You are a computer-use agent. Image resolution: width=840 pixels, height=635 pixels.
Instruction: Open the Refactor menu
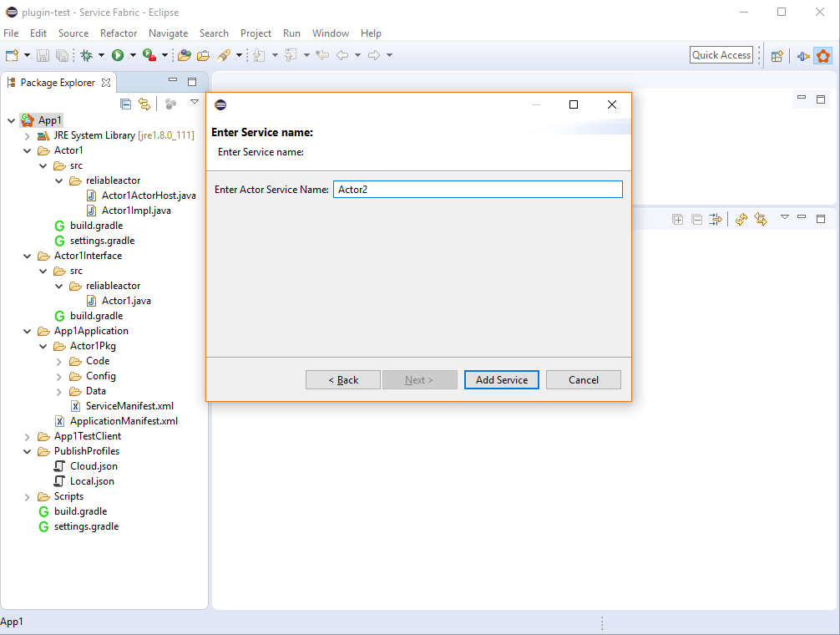(x=118, y=33)
